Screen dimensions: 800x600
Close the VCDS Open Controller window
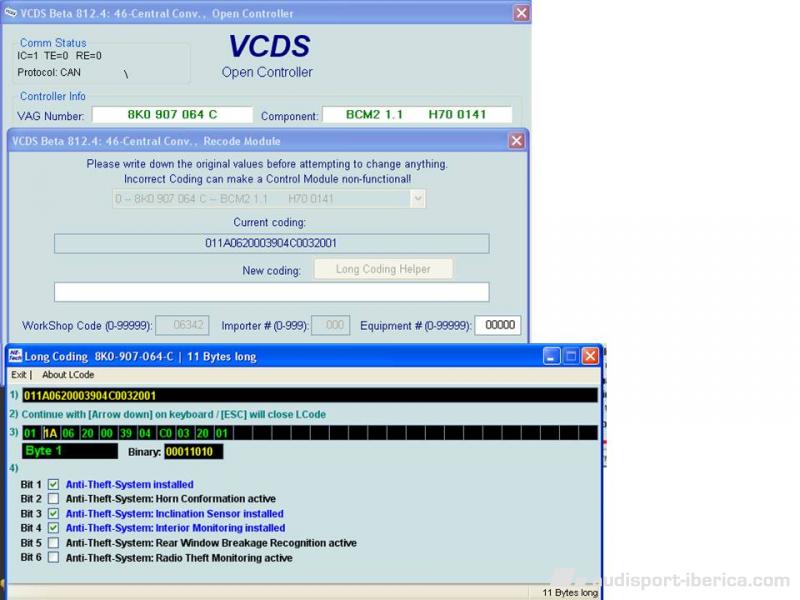pyautogui.click(x=521, y=13)
